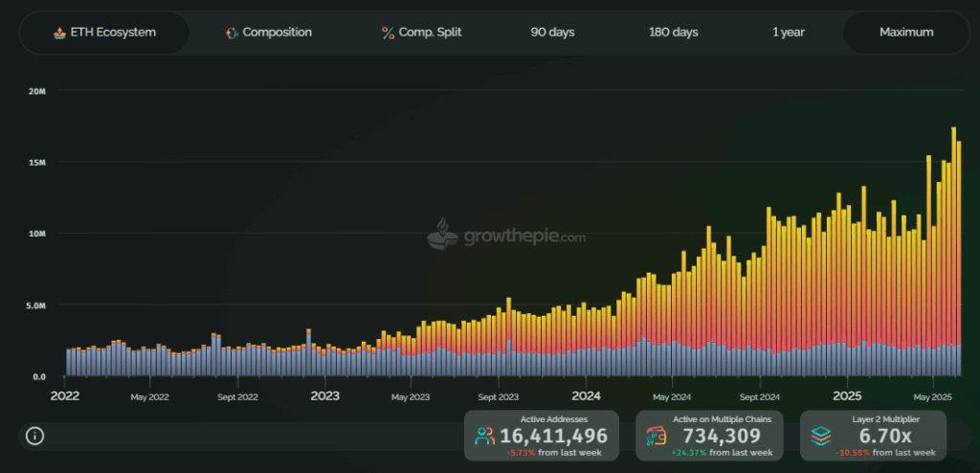Click the -10.58% from last week text

pyautogui.click(x=885, y=452)
